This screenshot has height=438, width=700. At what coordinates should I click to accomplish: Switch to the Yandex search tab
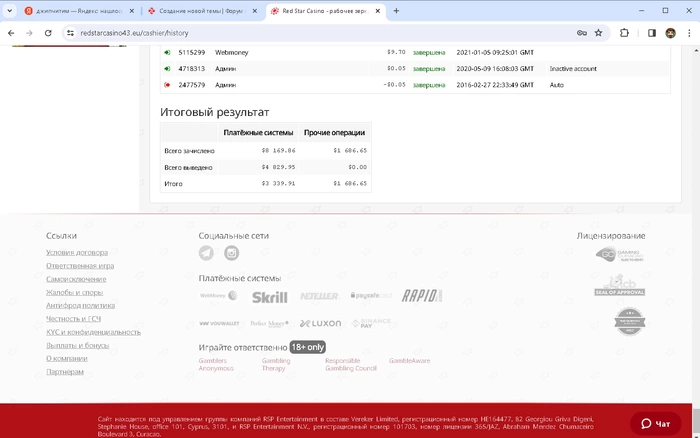click(79, 11)
